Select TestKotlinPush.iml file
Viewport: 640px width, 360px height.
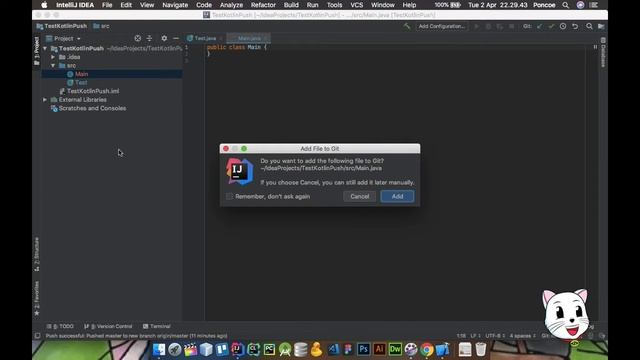[93, 91]
